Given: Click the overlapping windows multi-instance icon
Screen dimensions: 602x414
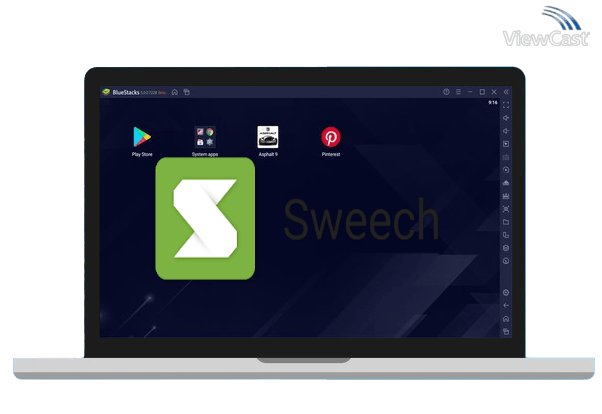Looking at the screenshot, I should coord(506,235).
